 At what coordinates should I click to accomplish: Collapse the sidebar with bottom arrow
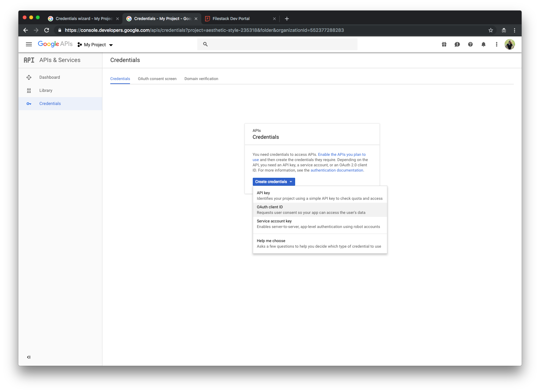click(29, 357)
